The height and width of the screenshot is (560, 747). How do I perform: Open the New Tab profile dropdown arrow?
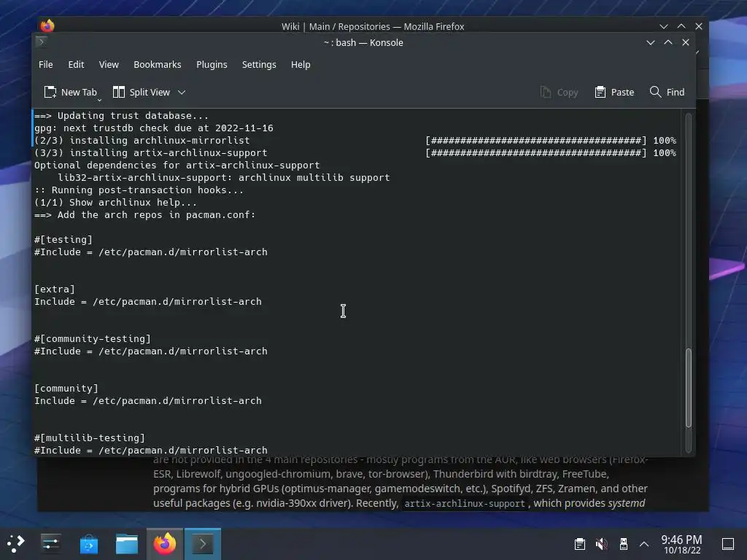click(99, 99)
